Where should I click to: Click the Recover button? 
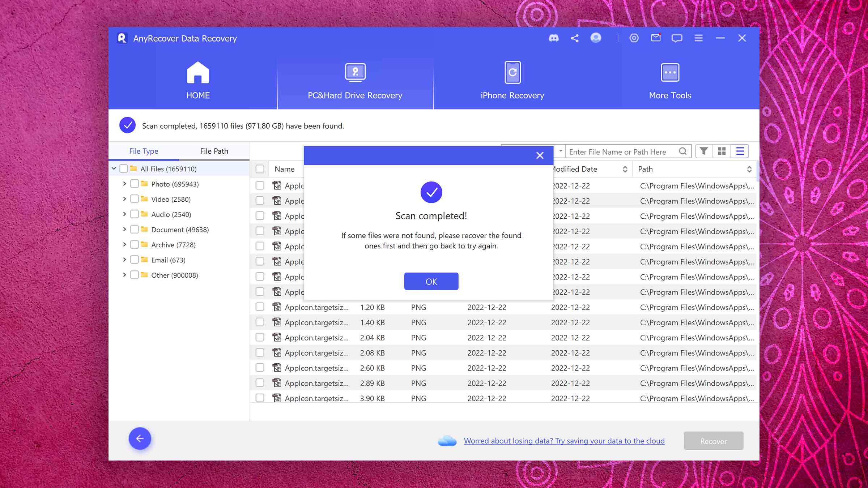click(713, 441)
